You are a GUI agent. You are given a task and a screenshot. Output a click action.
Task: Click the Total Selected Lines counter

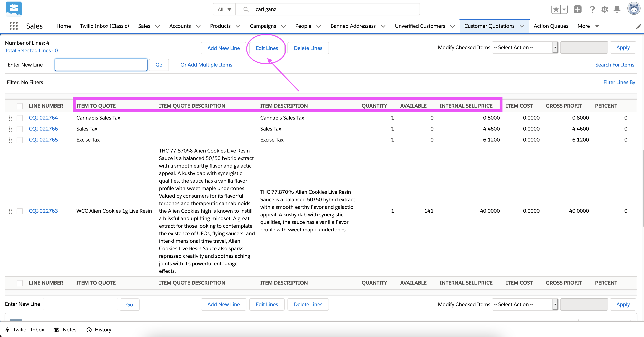[x=31, y=51]
